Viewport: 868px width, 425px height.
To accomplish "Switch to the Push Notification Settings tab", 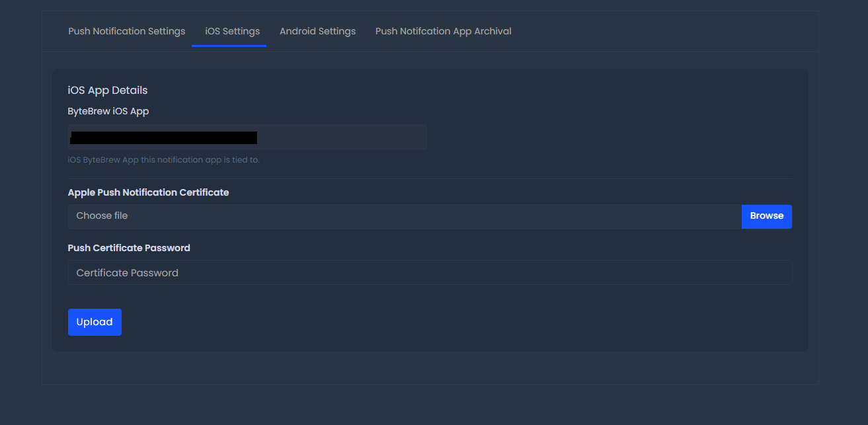I will point(126,31).
